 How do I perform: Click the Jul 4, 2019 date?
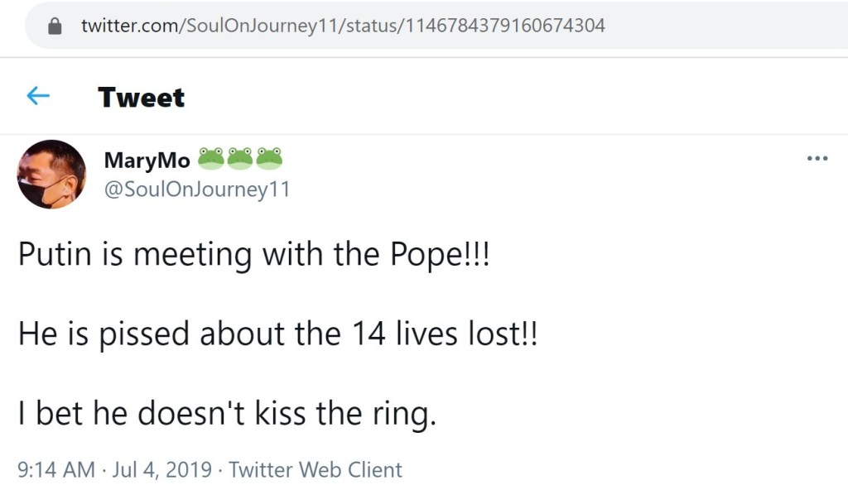click(161, 470)
